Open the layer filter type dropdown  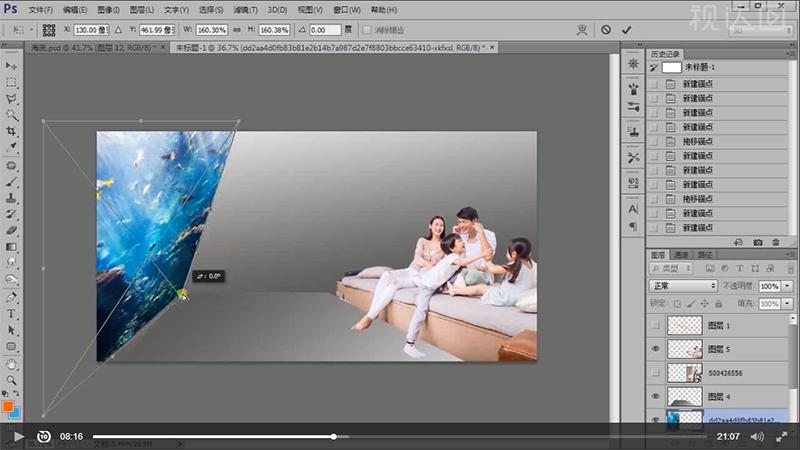point(671,268)
